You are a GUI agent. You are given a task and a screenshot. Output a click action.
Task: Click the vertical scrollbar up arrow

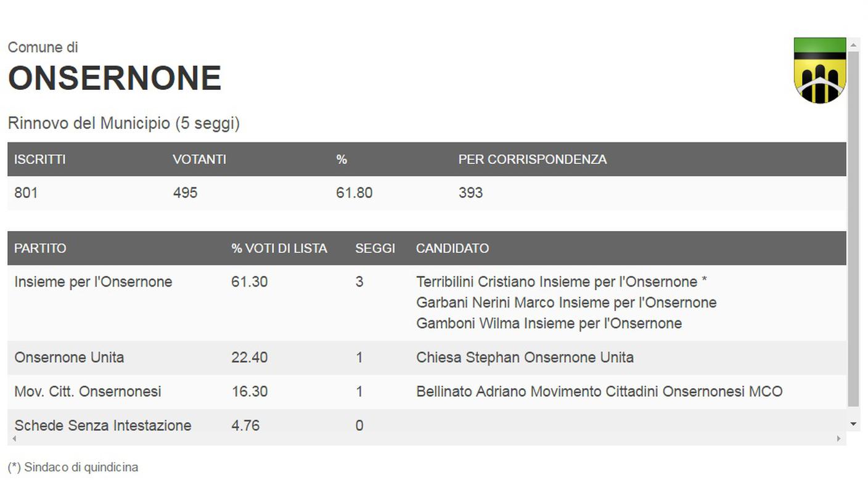coord(853,44)
